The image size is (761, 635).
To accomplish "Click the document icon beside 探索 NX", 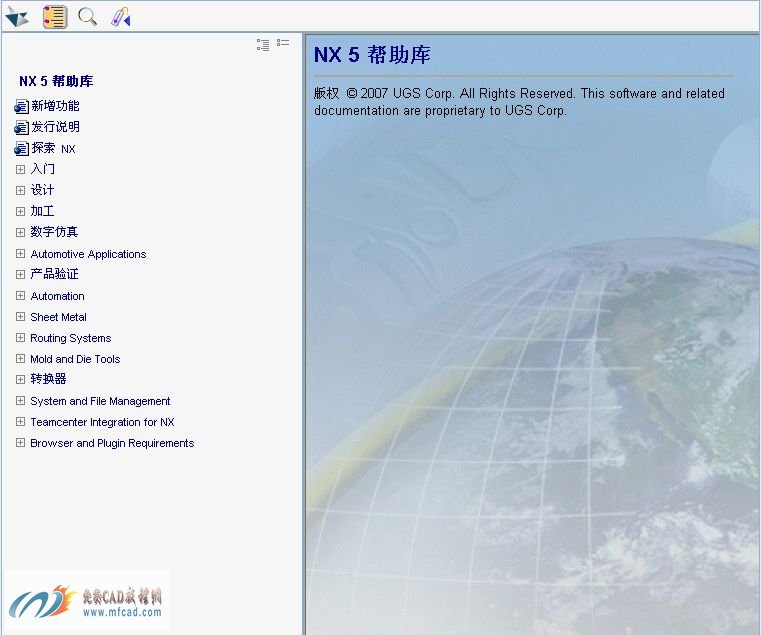I will pos(21,149).
